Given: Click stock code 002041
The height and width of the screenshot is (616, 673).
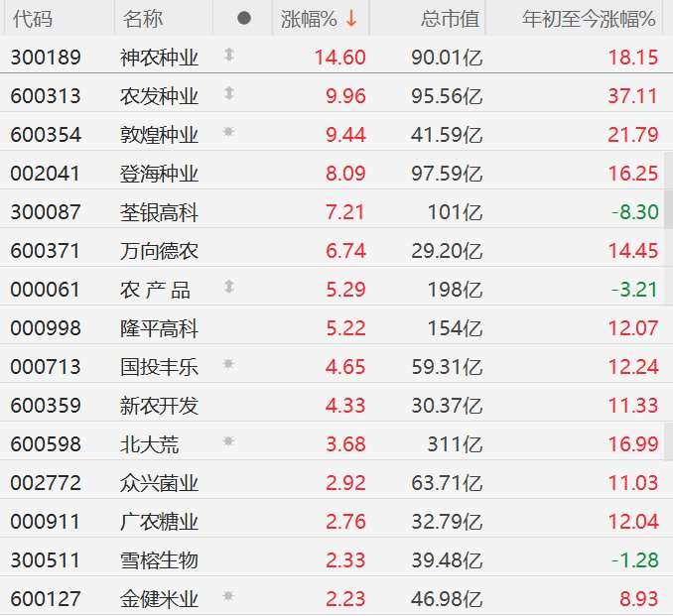Looking at the screenshot, I should click(46, 175).
